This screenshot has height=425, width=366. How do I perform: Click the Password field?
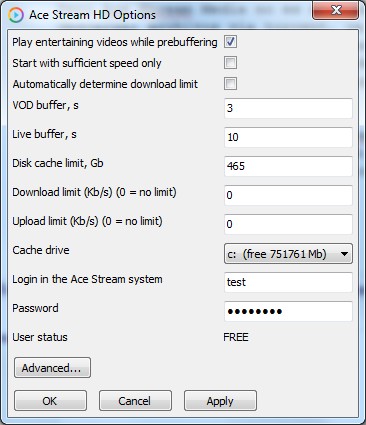coord(288,311)
